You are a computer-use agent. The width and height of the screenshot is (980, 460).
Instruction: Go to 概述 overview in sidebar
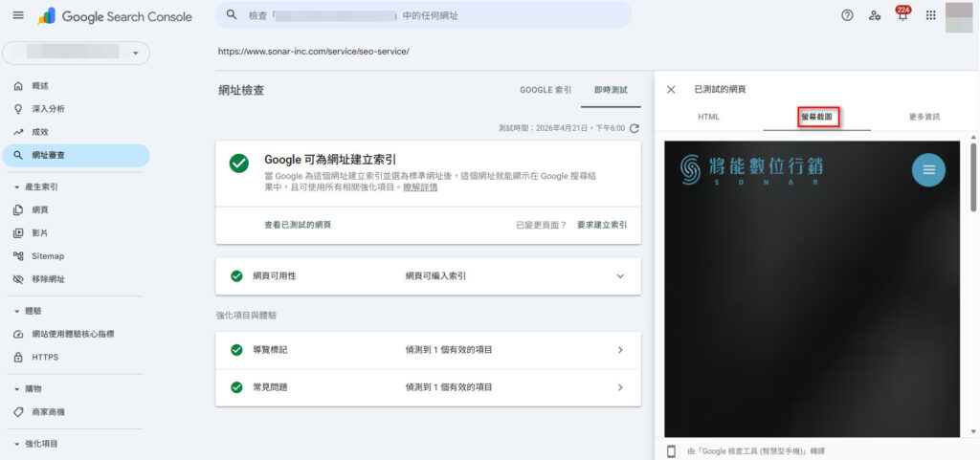[x=76, y=86]
